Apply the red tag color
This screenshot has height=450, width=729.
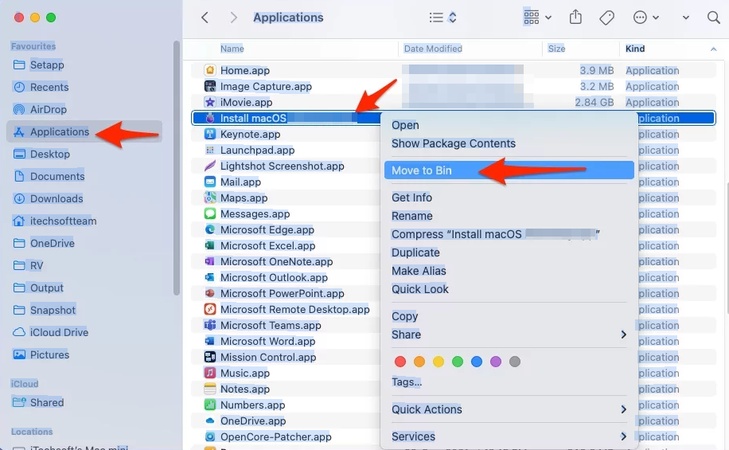400,361
